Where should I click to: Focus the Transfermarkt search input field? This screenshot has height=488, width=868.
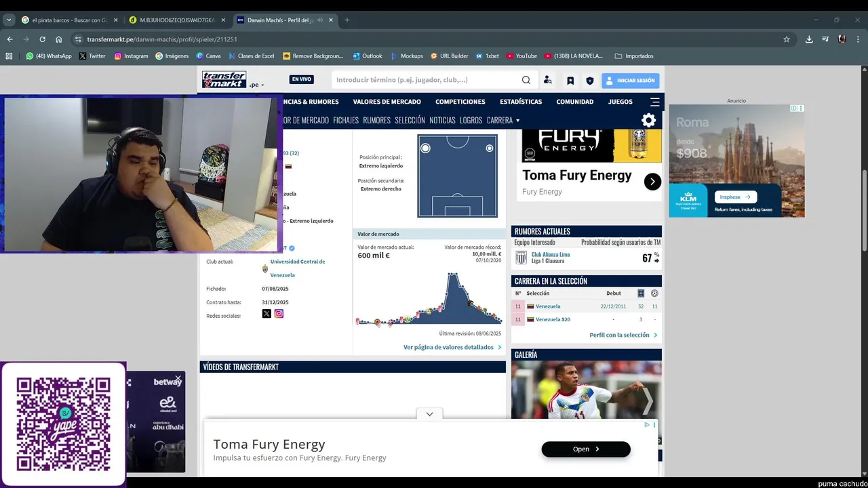(x=426, y=80)
